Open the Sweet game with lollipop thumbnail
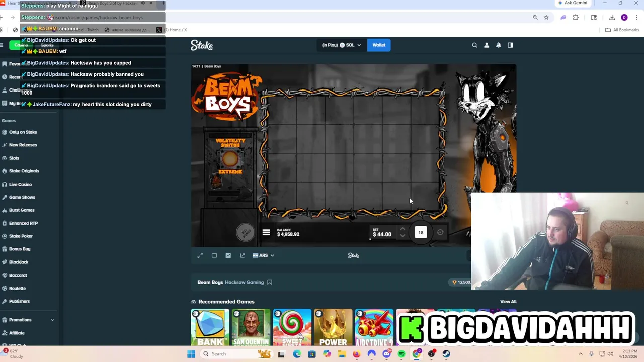Screen dimensions: 644x362 pyautogui.click(x=292, y=328)
